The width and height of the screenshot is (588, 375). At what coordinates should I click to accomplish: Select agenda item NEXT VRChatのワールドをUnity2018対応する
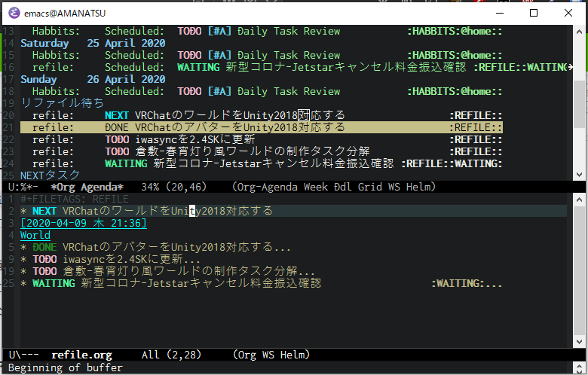pyautogui.click(x=262, y=115)
